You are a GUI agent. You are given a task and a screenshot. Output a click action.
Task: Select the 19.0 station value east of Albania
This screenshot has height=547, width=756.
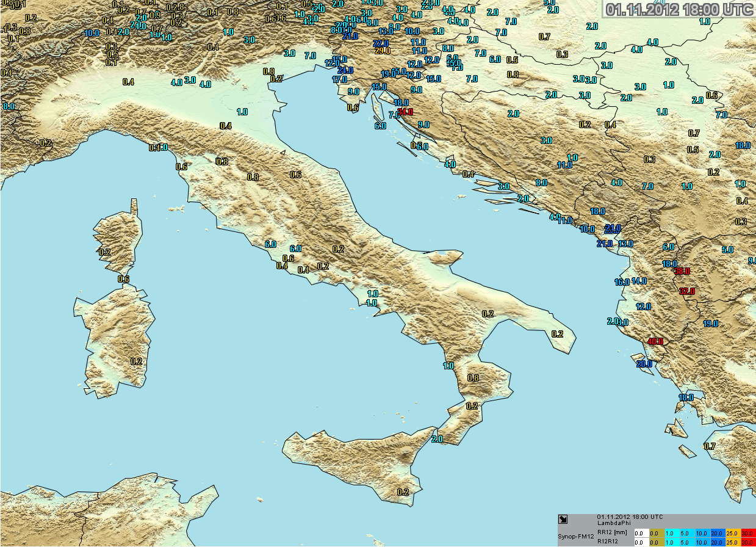pyautogui.click(x=710, y=324)
